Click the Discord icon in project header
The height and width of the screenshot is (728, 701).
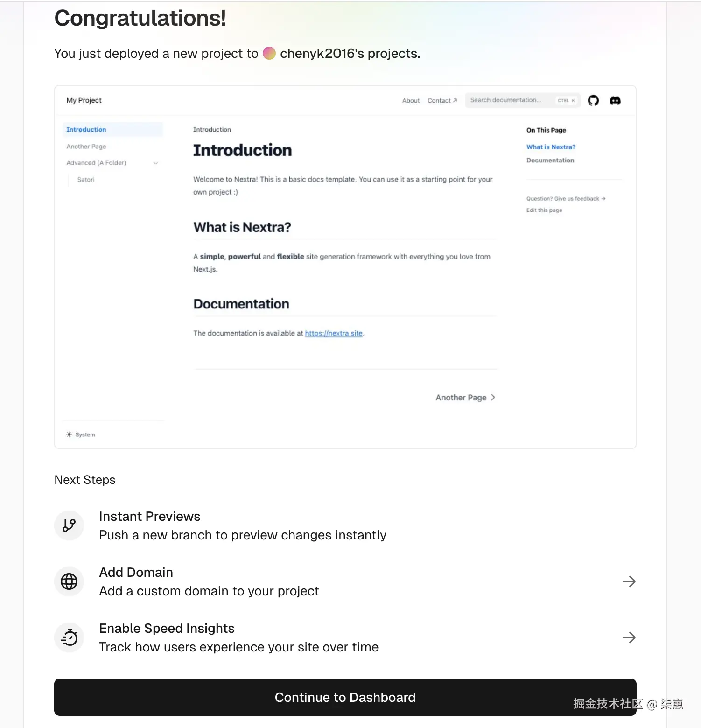pos(615,100)
